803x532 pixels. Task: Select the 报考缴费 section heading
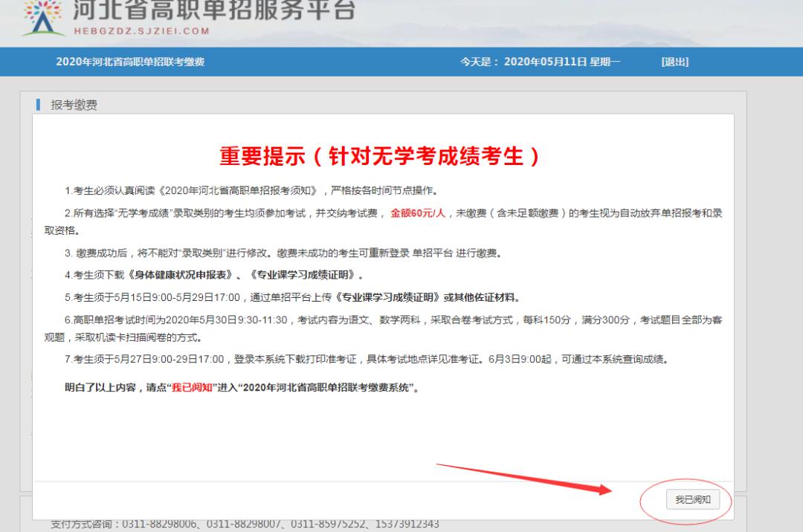pos(74,105)
